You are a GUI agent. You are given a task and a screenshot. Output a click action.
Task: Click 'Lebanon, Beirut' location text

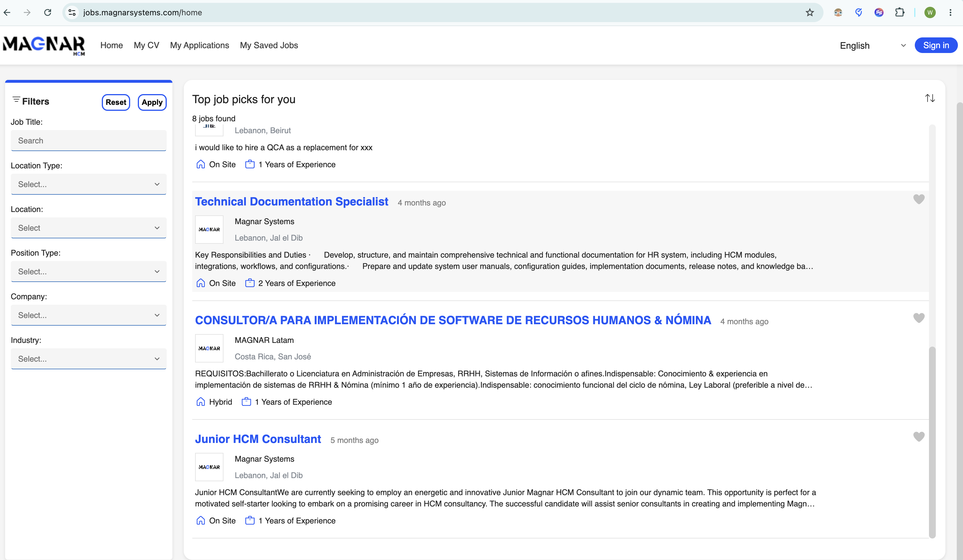263,130
